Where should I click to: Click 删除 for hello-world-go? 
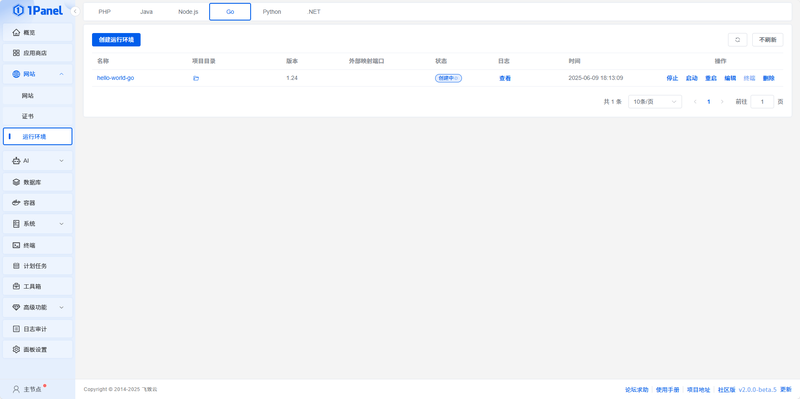(769, 78)
